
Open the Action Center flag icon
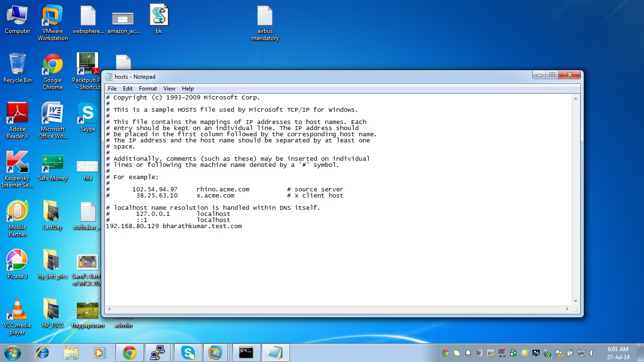click(x=559, y=353)
